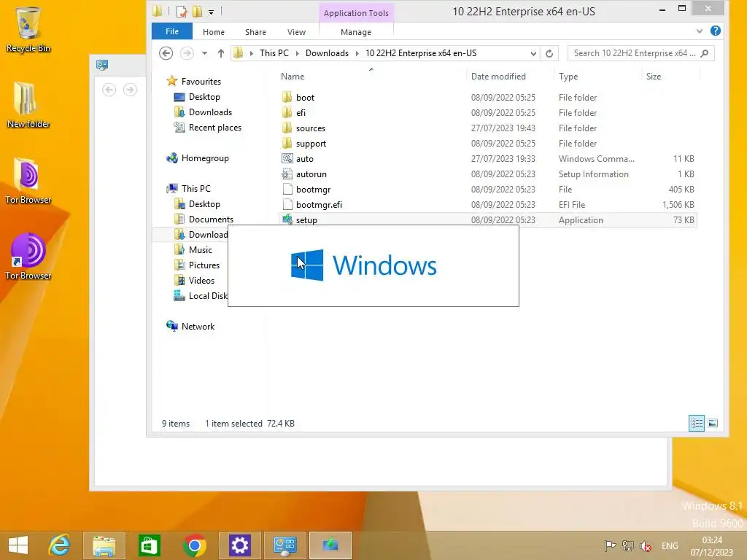Expand This PC breadcrumb arrow
747x560 pixels.
coord(298,53)
